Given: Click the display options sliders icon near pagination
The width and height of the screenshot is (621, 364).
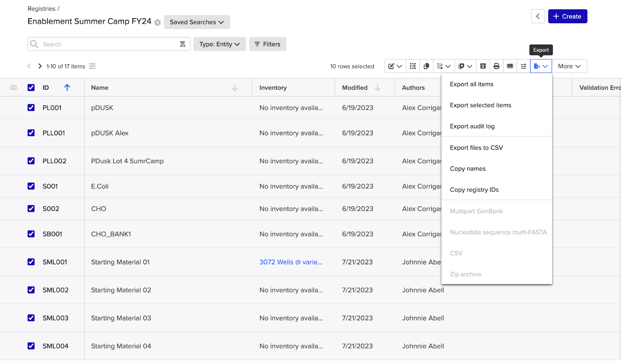Looking at the screenshot, I should coord(92,66).
